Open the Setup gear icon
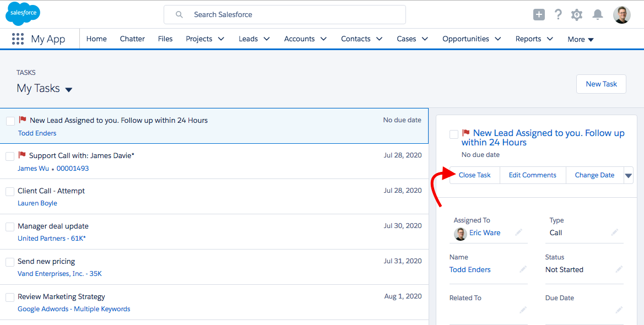 click(x=577, y=15)
